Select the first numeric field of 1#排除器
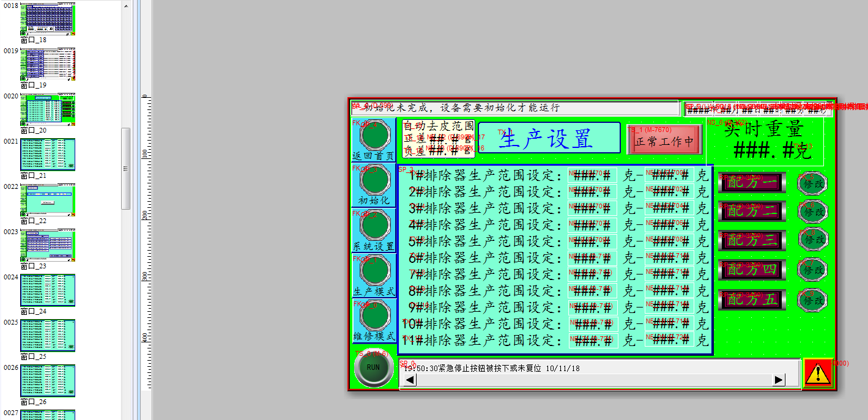Screen dimensions: 868x420 point(592,175)
